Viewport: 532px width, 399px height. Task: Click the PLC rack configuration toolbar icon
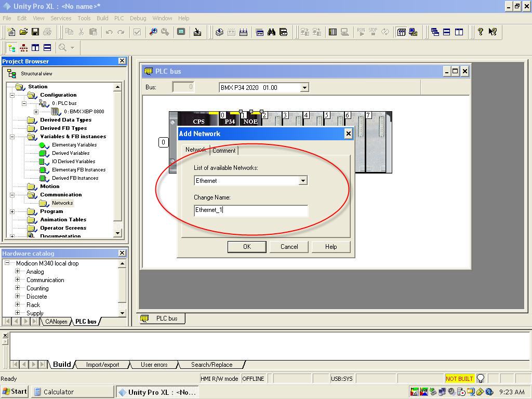pyautogui.click(x=333, y=32)
